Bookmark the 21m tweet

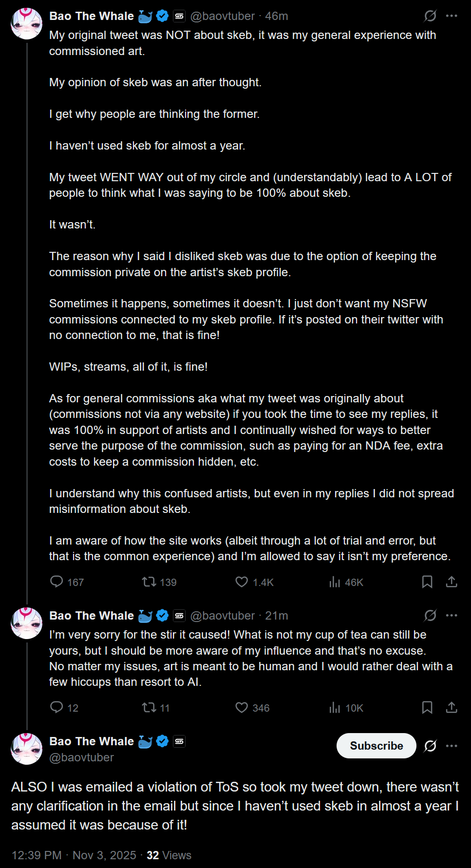(427, 707)
